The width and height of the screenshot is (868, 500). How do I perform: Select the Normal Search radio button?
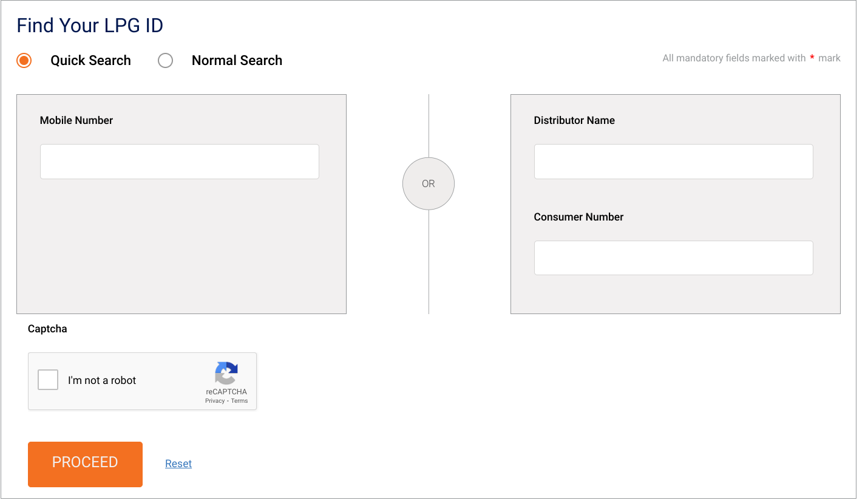click(165, 61)
